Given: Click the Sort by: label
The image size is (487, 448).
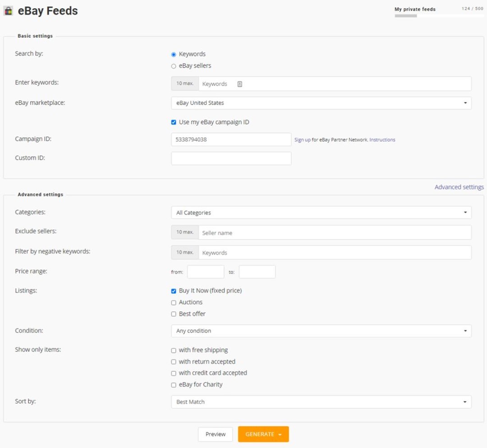Looking at the screenshot, I should (25, 401).
